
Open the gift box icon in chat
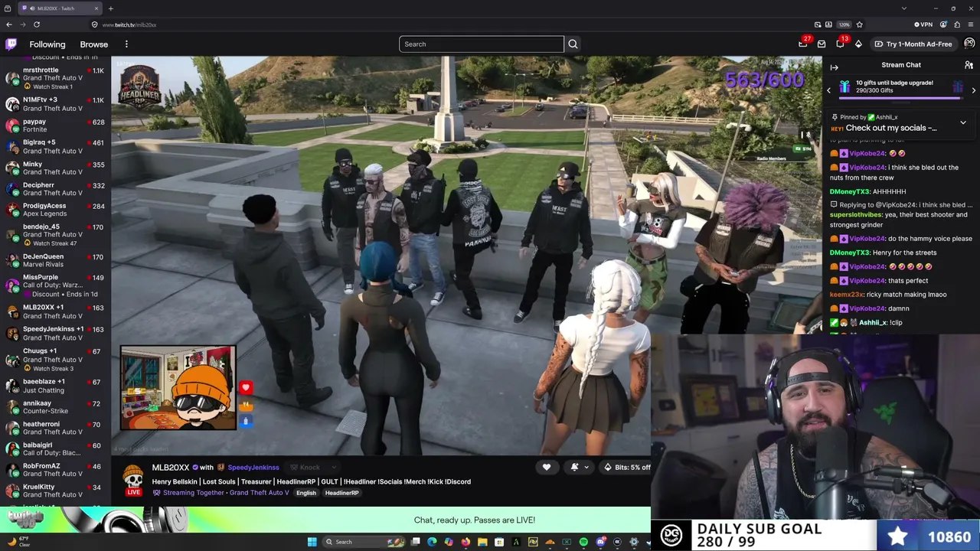point(844,86)
